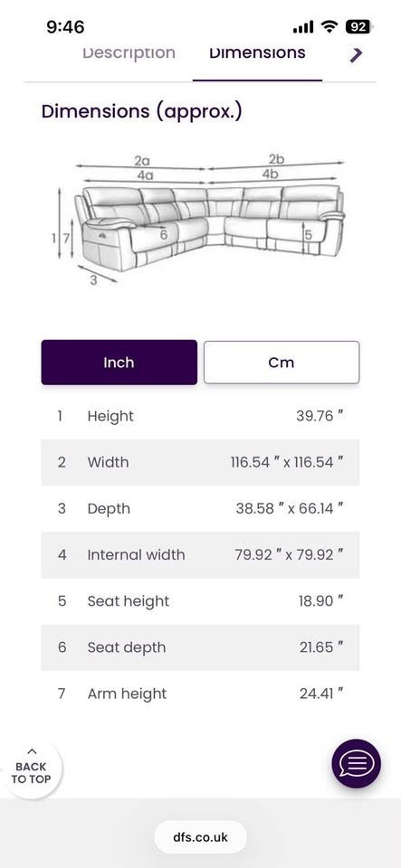Open the Description tab
Viewport: 401px width, 868px height.
coord(129,53)
